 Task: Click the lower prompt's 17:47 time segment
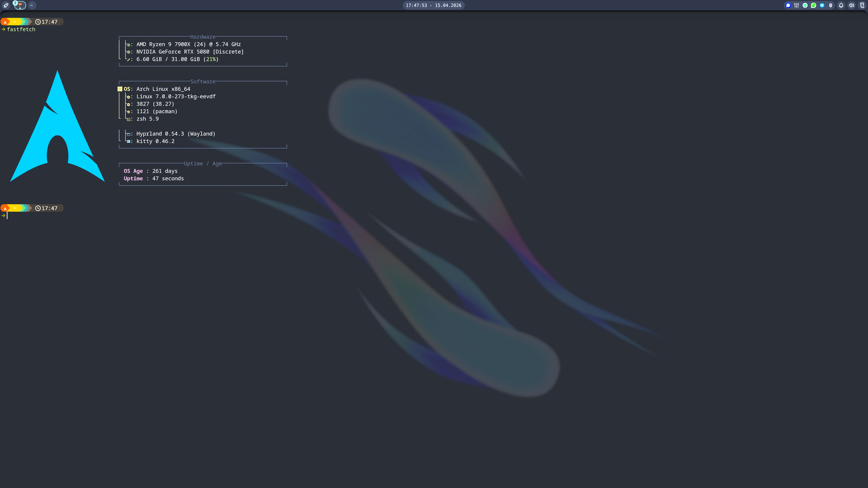click(47, 208)
